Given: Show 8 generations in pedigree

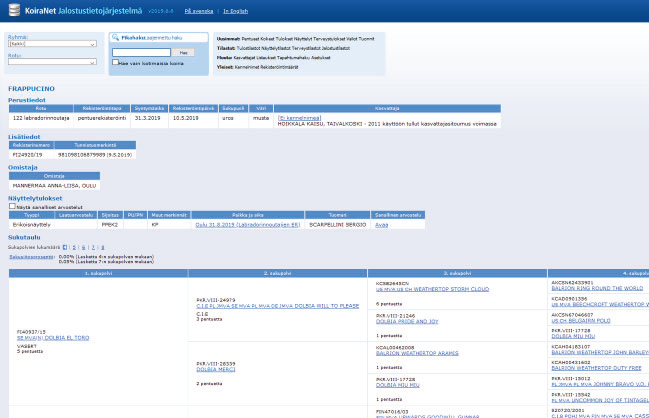Looking at the screenshot, I should coord(103,247).
